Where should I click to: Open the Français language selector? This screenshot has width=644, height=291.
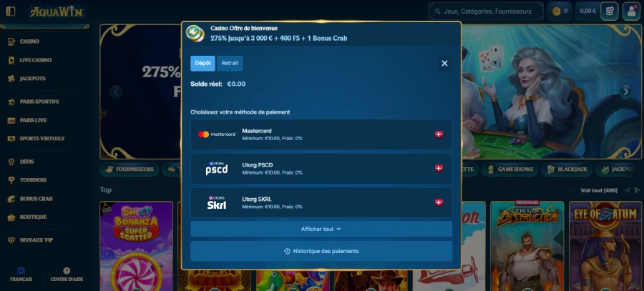[21, 275]
